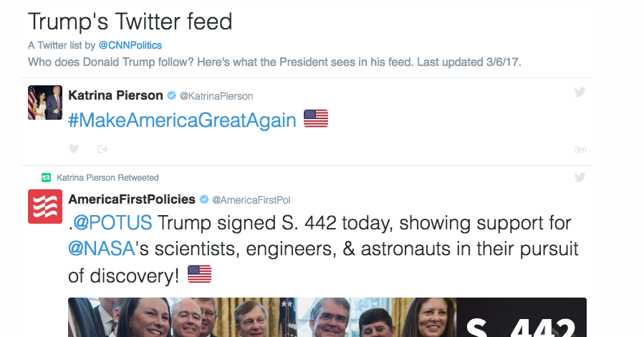Click Twitter bird icon on AmericaFirstPolicies tweet

coord(580,177)
